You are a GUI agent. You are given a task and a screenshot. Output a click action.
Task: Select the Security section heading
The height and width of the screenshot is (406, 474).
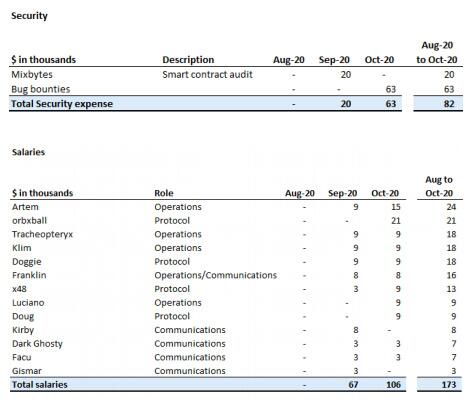pos(29,16)
